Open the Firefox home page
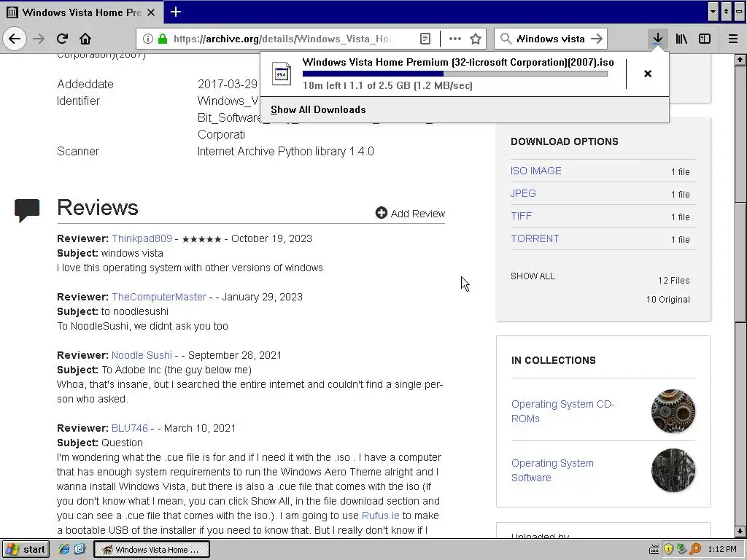The height and width of the screenshot is (560, 747). click(x=85, y=39)
